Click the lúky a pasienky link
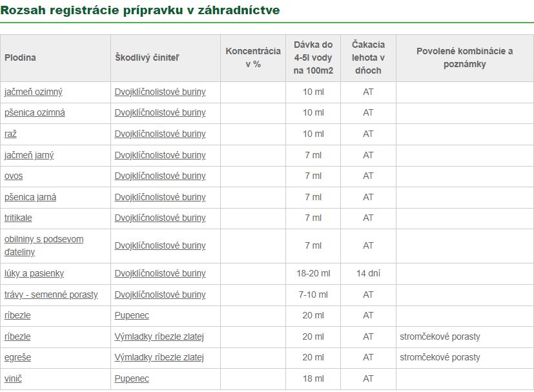 pos(34,273)
